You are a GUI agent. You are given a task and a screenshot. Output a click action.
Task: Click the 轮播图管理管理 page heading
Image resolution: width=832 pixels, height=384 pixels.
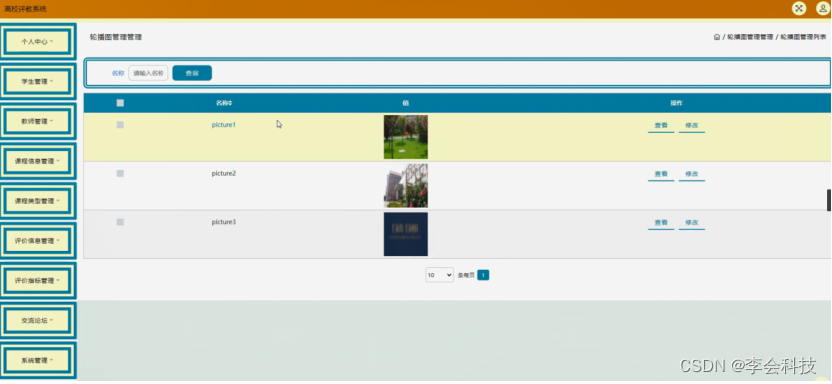(116, 37)
